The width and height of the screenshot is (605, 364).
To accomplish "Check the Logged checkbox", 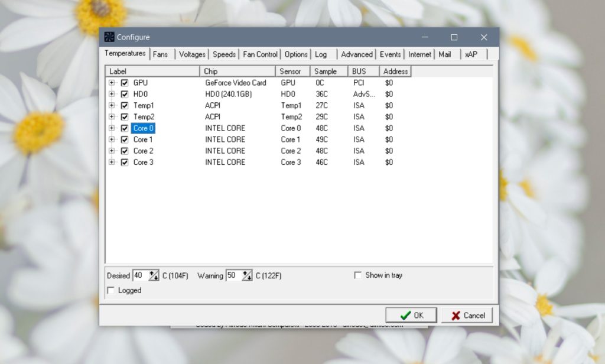I will point(110,290).
